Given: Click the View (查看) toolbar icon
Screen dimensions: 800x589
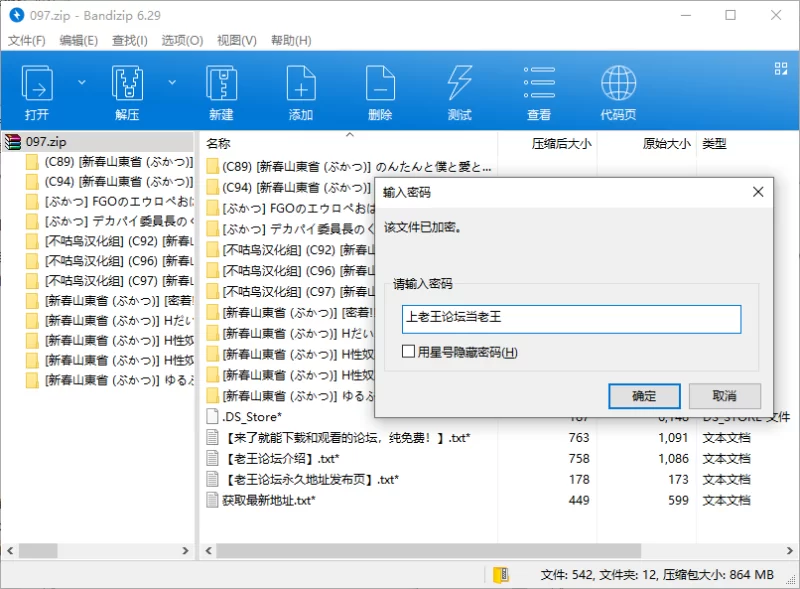Looking at the screenshot, I should [539, 90].
